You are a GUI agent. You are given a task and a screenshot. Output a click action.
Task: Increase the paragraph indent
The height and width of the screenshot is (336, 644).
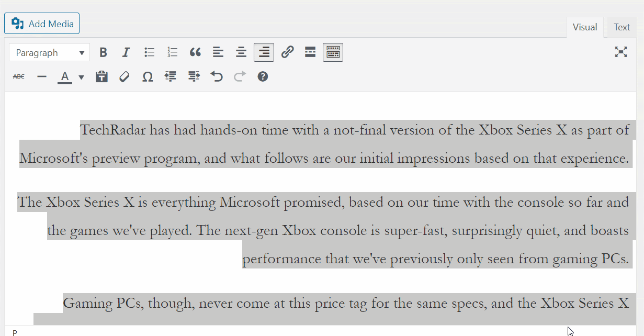coord(194,77)
